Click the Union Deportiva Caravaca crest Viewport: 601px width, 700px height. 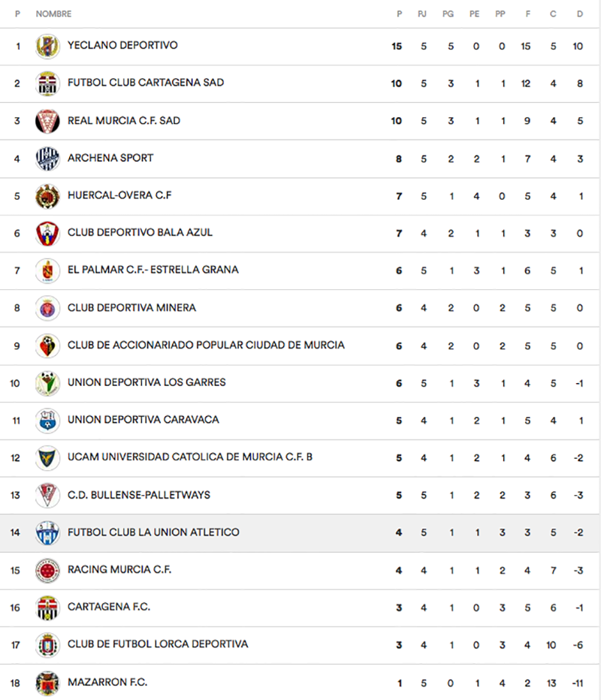[47, 421]
